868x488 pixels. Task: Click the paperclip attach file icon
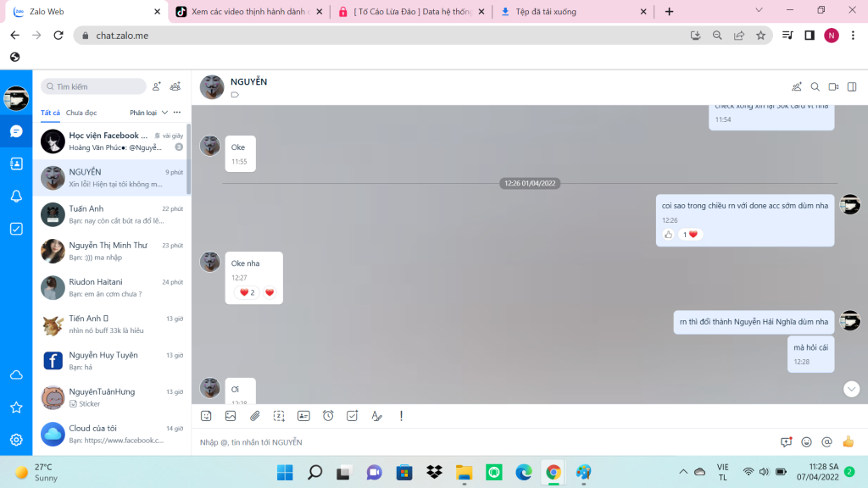tap(254, 416)
